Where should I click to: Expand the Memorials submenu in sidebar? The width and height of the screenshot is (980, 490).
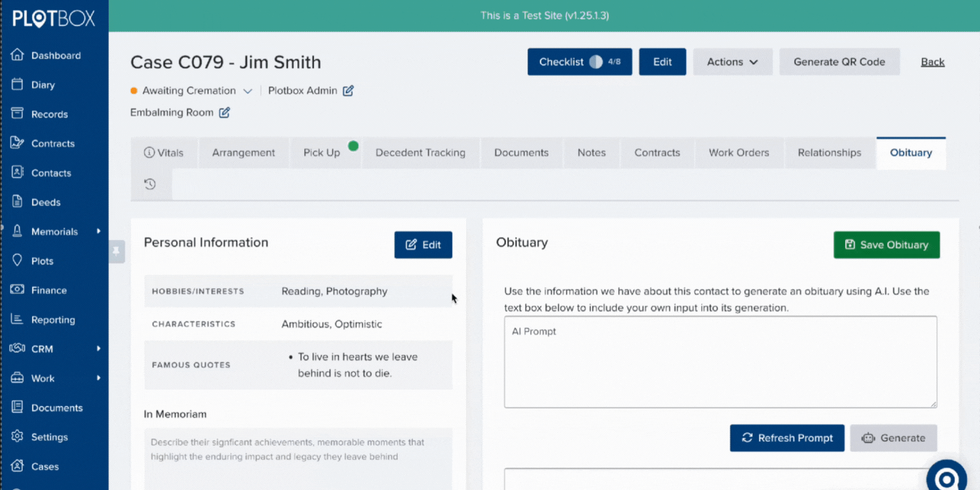click(98, 231)
